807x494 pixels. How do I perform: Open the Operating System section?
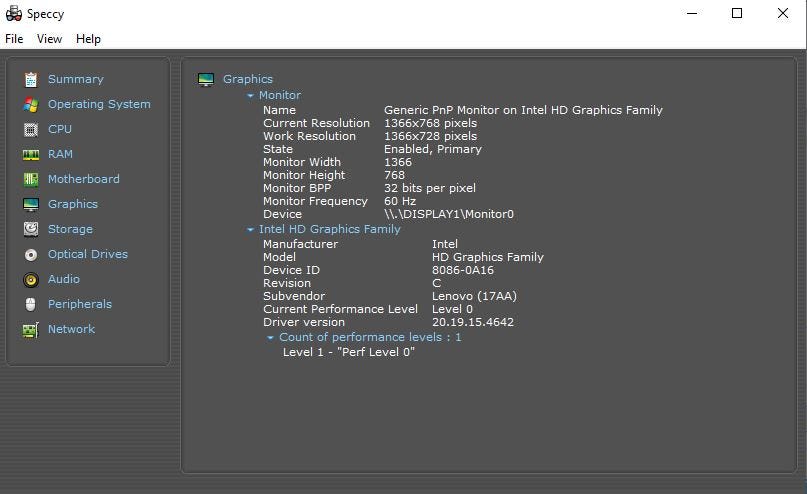coord(99,104)
